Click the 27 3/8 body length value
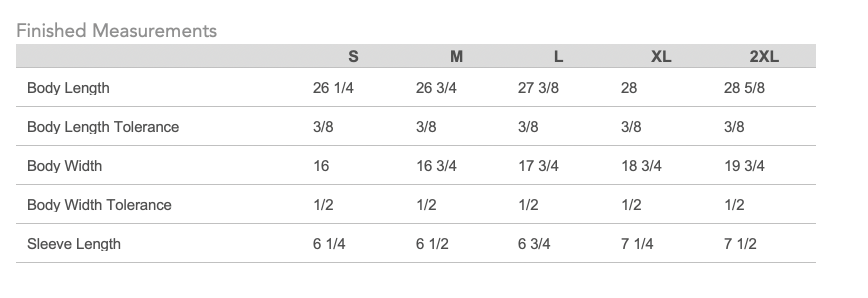Viewport: 868px width, 298px height. (538, 88)
